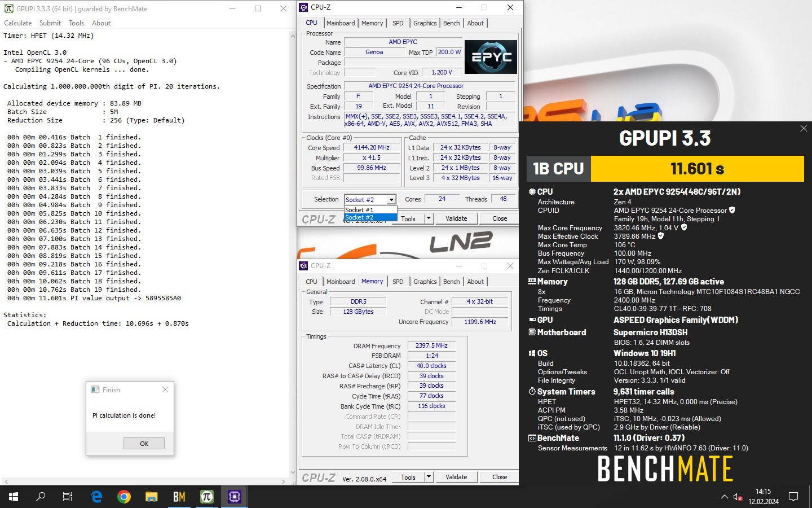Click the verified shield next to Max Core Frequency
Screen dimensions: 812x508
pyautogui.click(x=684, y=227)
